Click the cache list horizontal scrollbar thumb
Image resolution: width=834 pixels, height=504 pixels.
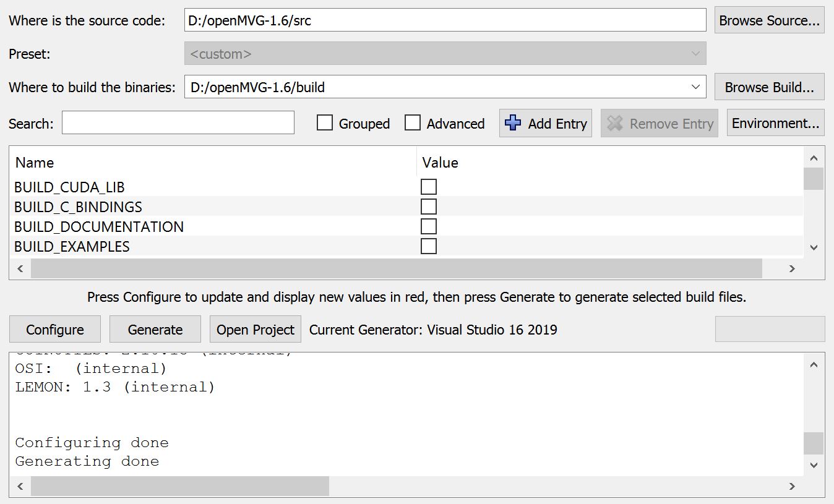tap(397, 268)
